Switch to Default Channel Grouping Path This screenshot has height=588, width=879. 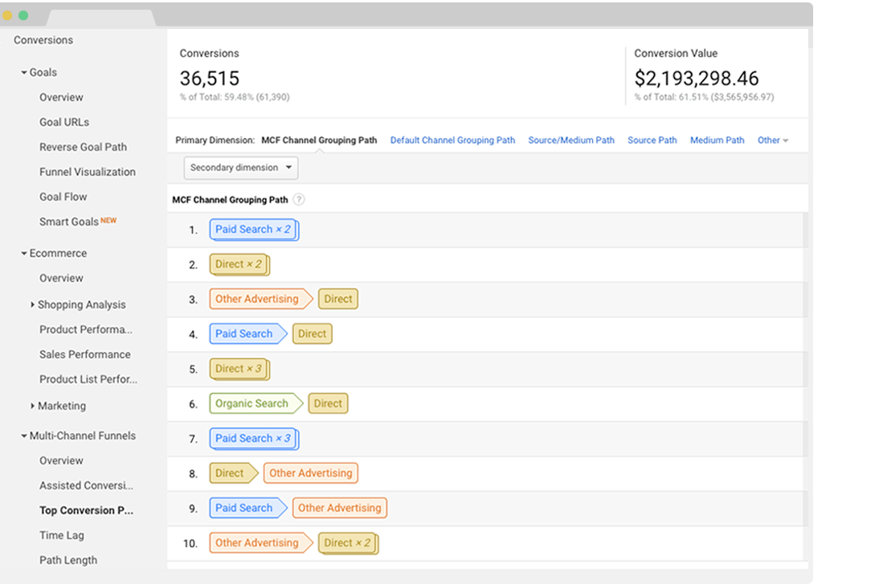[452, 141]
